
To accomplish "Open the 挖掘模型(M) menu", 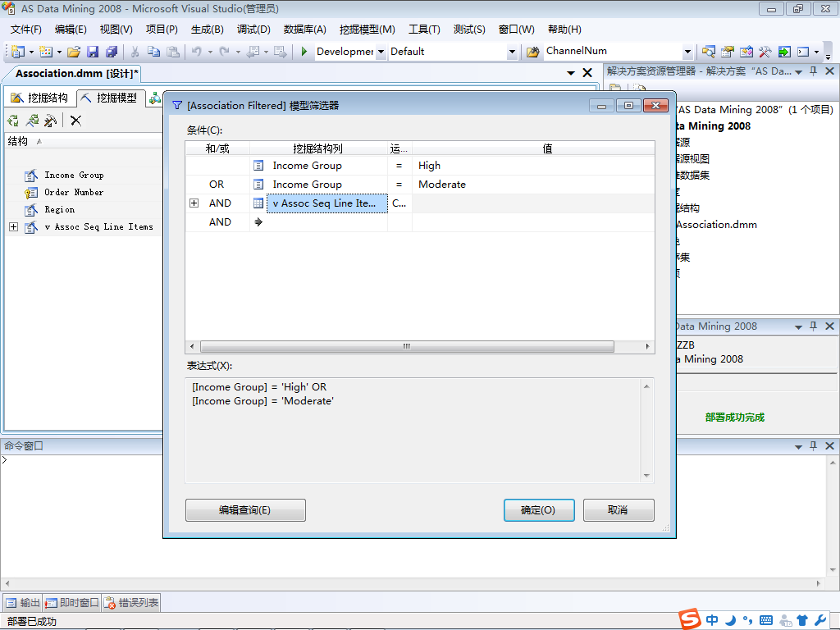I will coord(367,30).
